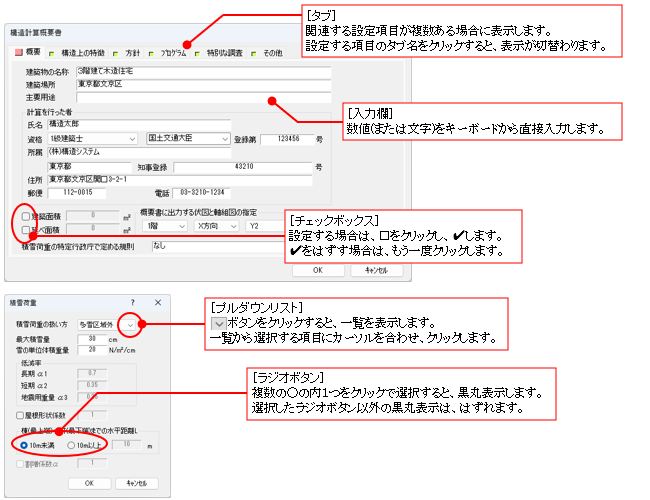
Task: Click the horizontal distance field in m
Action: tap(127, 444)
